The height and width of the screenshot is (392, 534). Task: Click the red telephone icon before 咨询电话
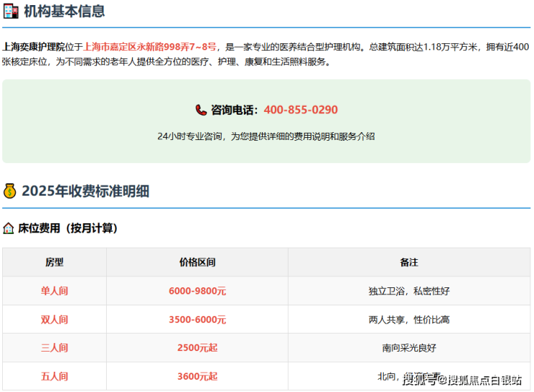(x=201, y=110)
